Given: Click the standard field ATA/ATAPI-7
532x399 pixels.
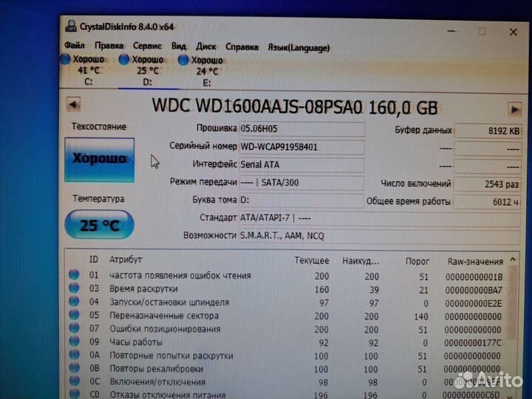Looking at the screenshot, I should click(x=380, y=218).
